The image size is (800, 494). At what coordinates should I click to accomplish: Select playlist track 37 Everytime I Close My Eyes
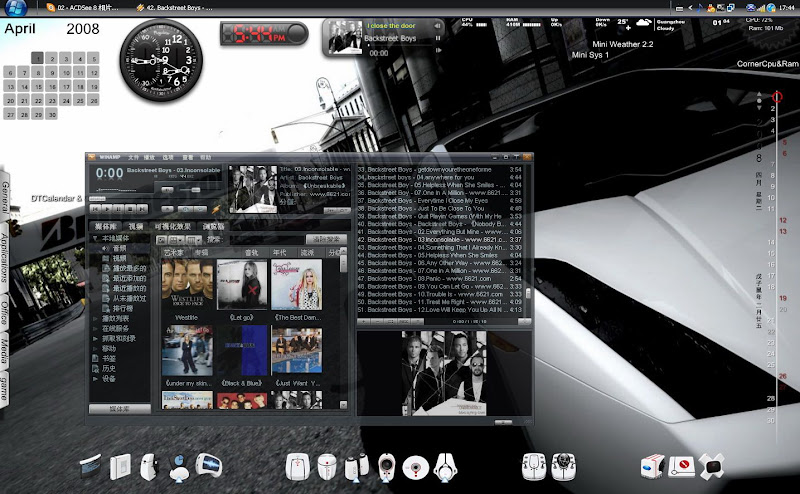[x=439, y=201]
